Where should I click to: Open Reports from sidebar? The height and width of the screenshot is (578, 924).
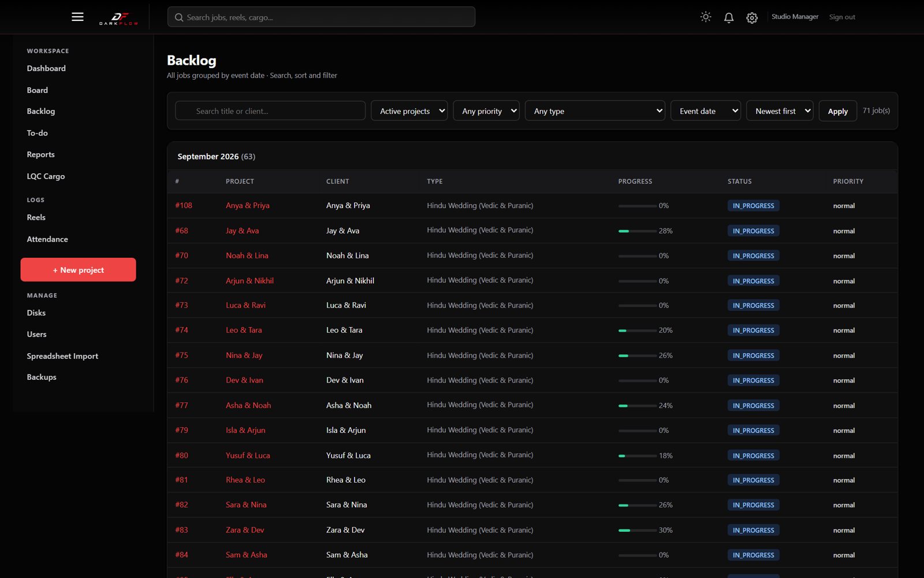click(41, 154)
